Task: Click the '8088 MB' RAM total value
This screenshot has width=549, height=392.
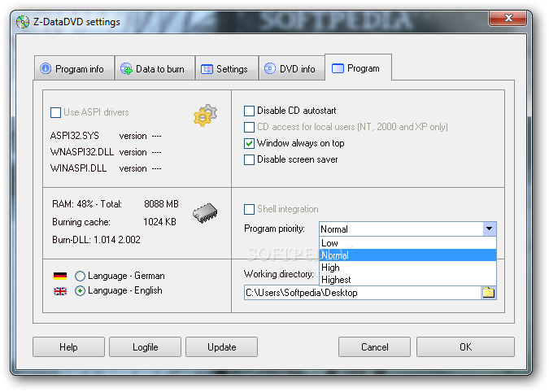Action: (161, 204)
